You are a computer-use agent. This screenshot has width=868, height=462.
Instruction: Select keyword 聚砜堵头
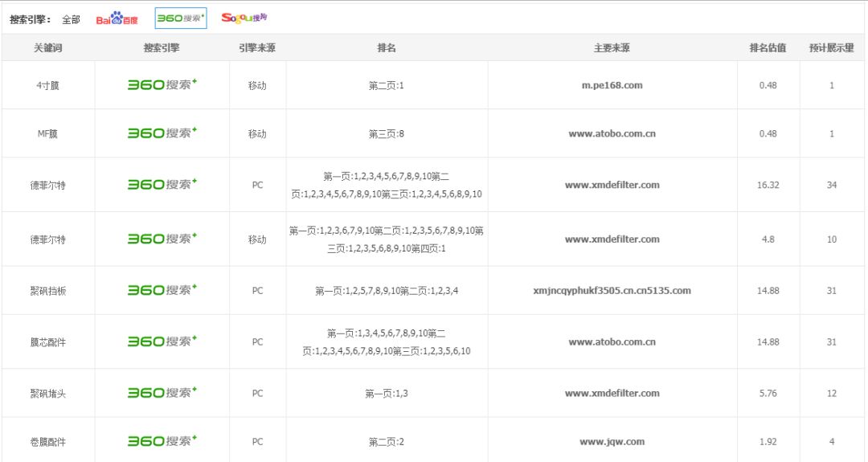tap(47, 394)
